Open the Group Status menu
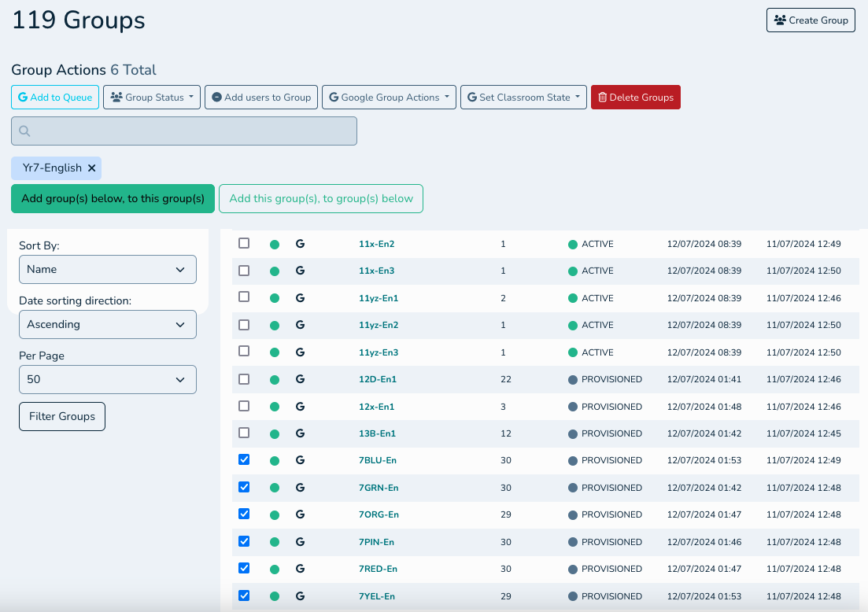Viewport: 868px width, 612px height. 152,98
